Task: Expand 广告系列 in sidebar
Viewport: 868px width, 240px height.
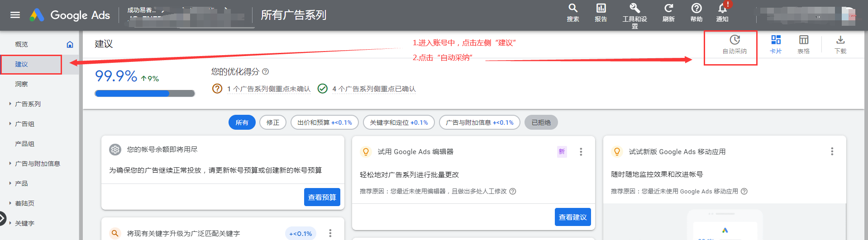Action: click(10, 104)
